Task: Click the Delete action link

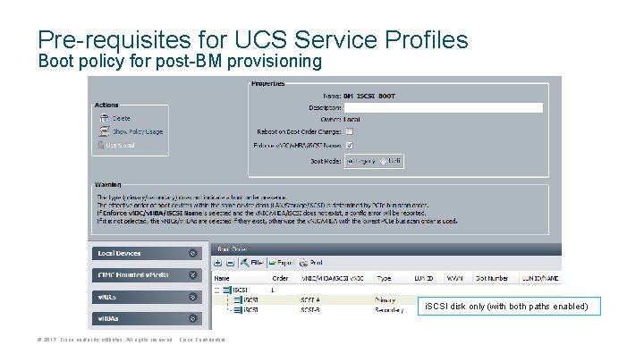Action: pos(122,118)
